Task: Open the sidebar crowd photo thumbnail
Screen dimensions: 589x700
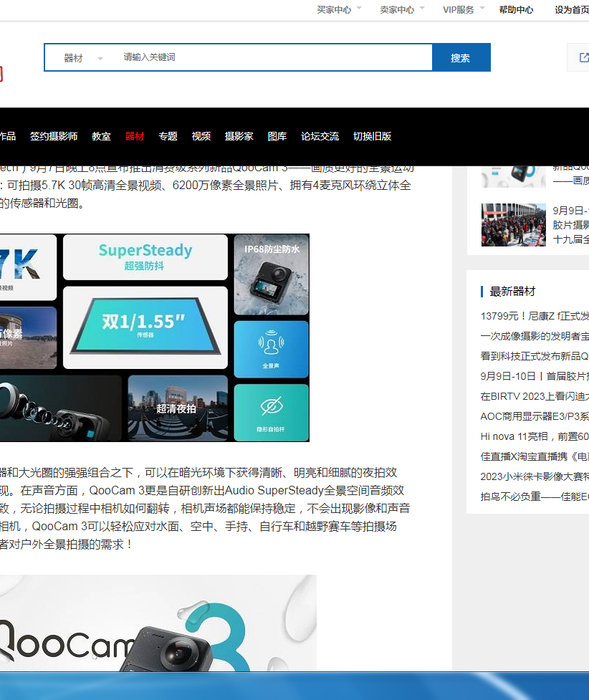Action: click(514, 225)
